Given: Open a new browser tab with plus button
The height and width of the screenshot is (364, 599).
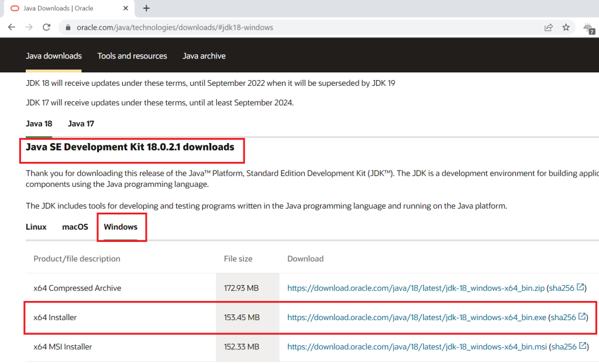Looking at the screenshot, I should click(x=146, y=8).
